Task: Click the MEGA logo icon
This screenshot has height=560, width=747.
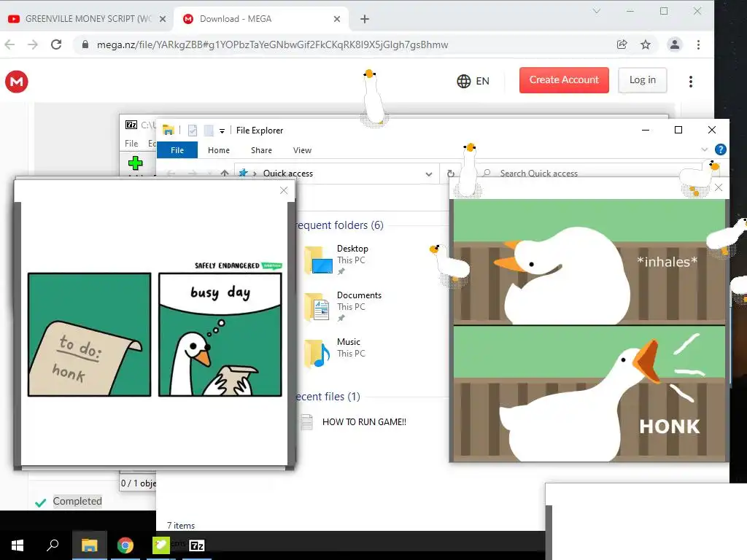Action: click(x=17, y=82)
